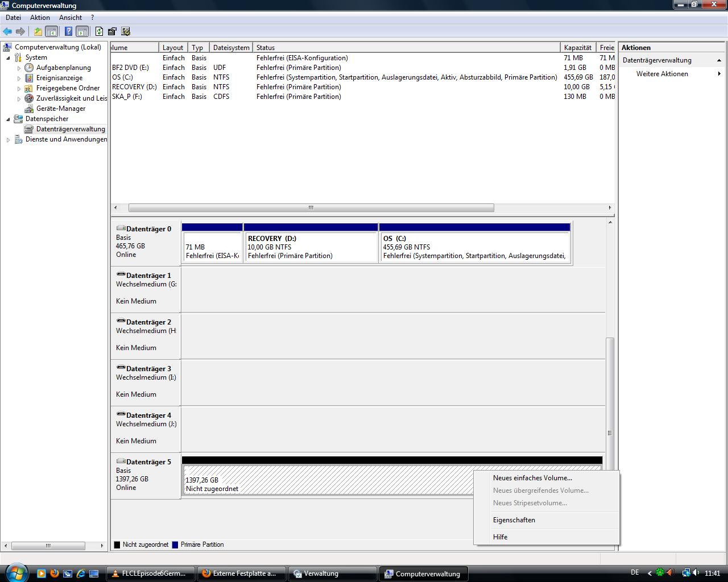
Task: Toggle the action pane show/hide button
Action: point(82,32)
